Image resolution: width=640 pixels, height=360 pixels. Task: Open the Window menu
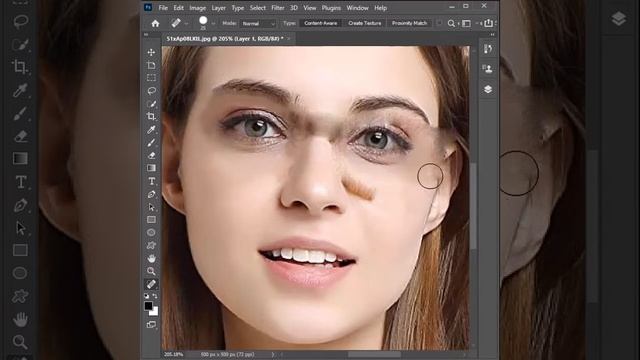[358, 8]
